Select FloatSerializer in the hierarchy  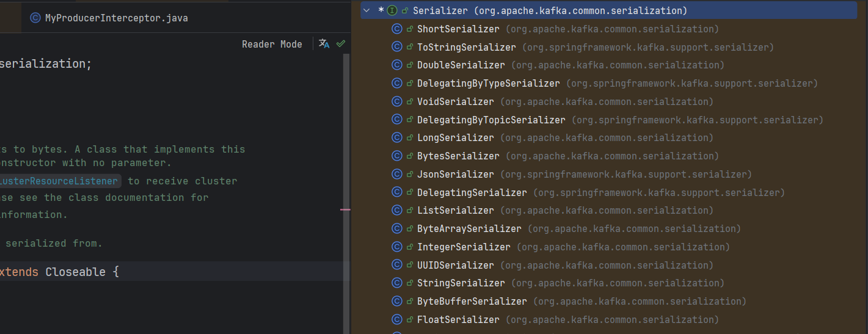pos(458,319)
